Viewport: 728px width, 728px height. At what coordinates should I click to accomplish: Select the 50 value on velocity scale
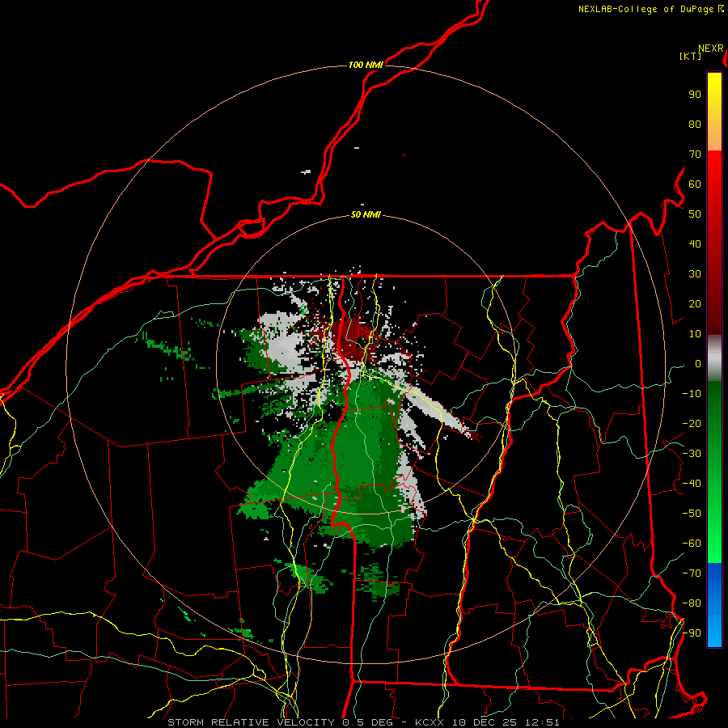pyautogui.click(x=695, y=214)
